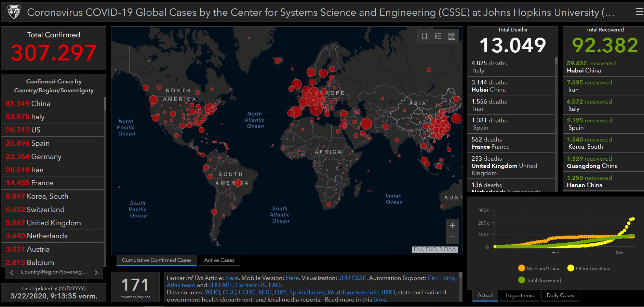Open the Worldometers.info data source link
The height and width of the screenshot is (307, 644).
pos(353,292)
